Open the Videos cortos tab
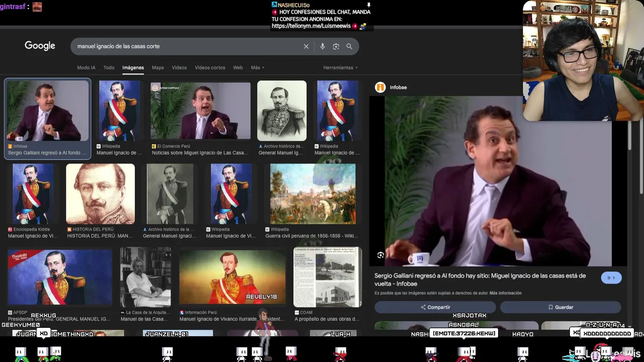 (x=210, y=67)
